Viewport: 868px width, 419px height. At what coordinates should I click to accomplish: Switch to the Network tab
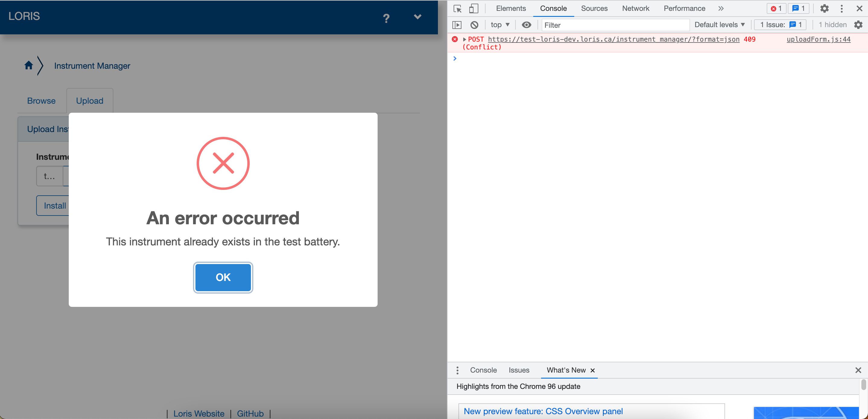tap(635, 8)
